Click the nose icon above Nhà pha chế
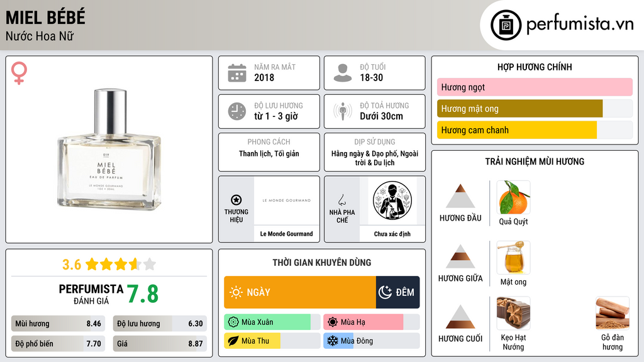The width and height of the screenshot is (644, 362). 341,200
